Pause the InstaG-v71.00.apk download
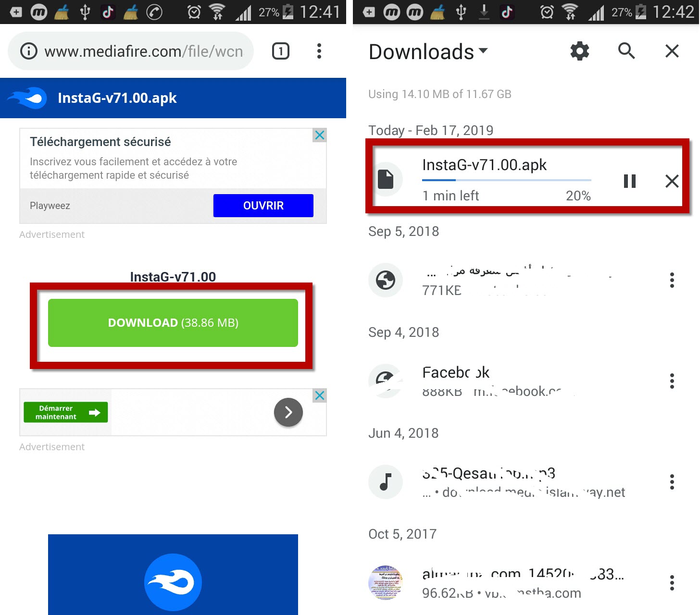The image size is (700, 615). pos(629,181)
